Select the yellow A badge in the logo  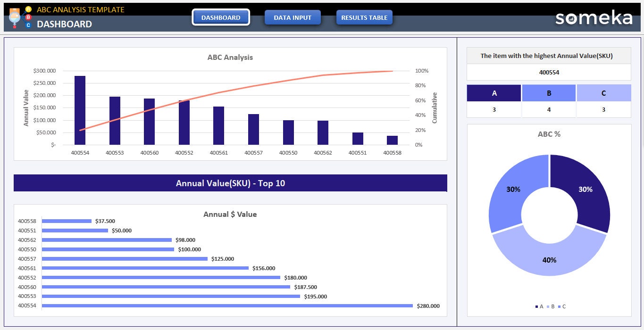pos(28,9)
